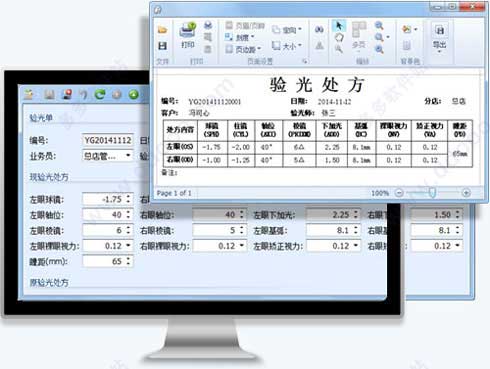Click the 编号 field showing YG20141112
Screen dimensions: 490x369
click(108, 140)
